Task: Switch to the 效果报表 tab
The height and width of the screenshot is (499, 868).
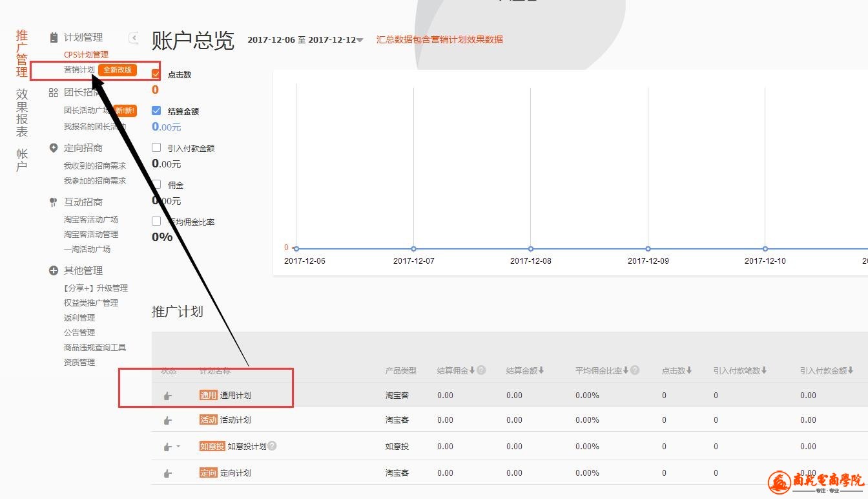Action: tap(22, 112)
